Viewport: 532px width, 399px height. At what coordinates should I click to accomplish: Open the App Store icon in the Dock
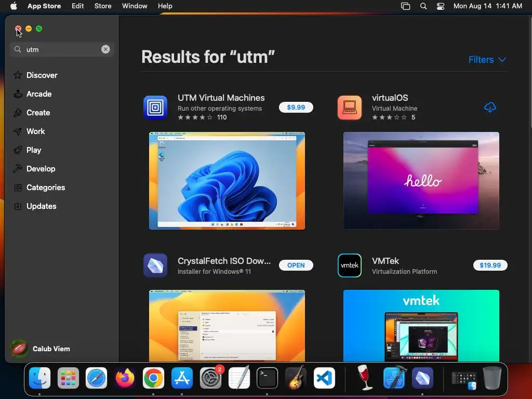[x=182, y=378]
